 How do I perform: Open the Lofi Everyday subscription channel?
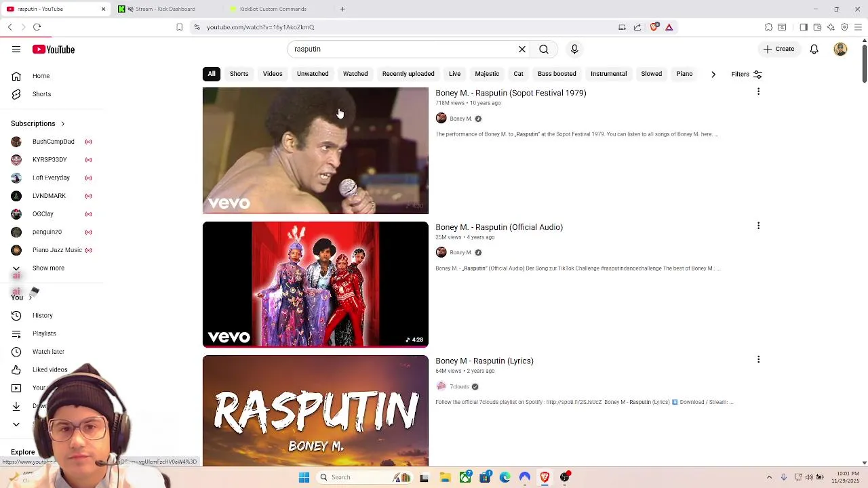pos(51,178)
